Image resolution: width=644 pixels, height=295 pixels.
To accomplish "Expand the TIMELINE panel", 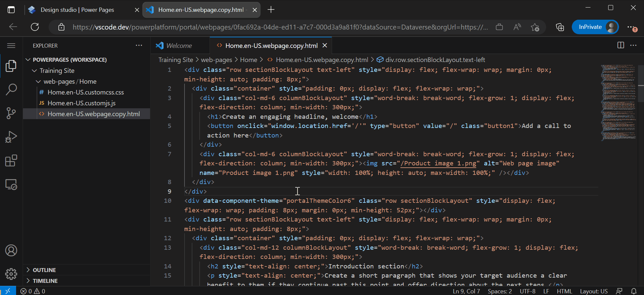I will click(x=45, y=281).
